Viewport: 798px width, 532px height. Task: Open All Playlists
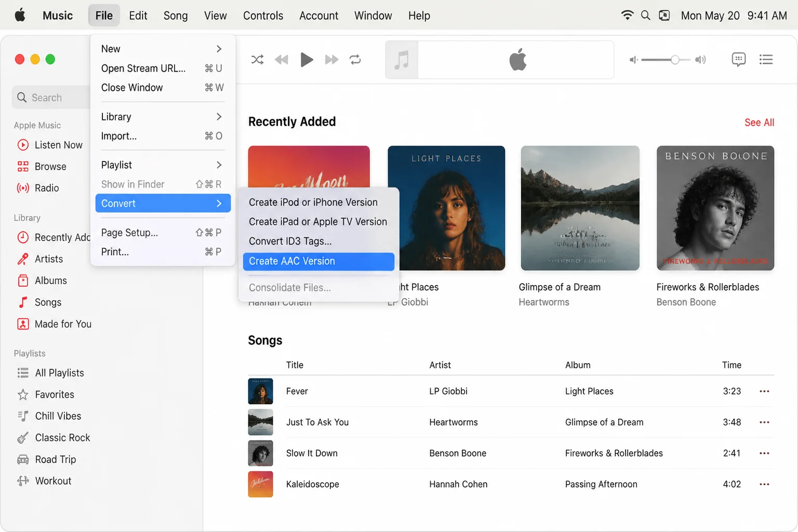[x=50, y=373]
